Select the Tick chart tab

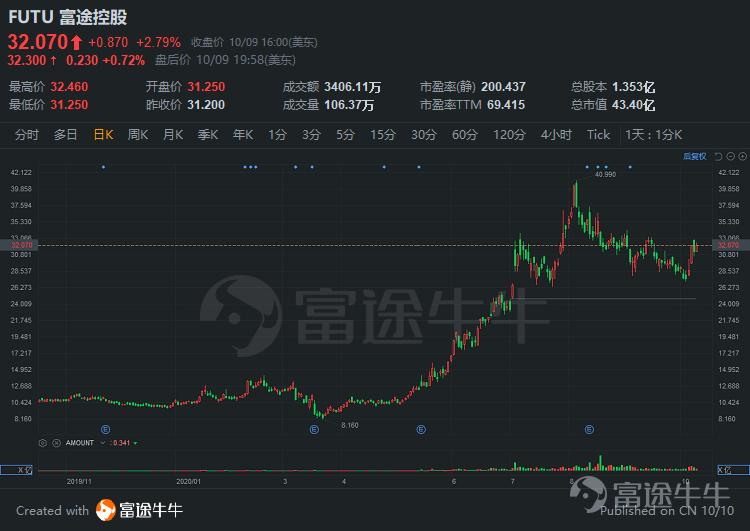598,135
